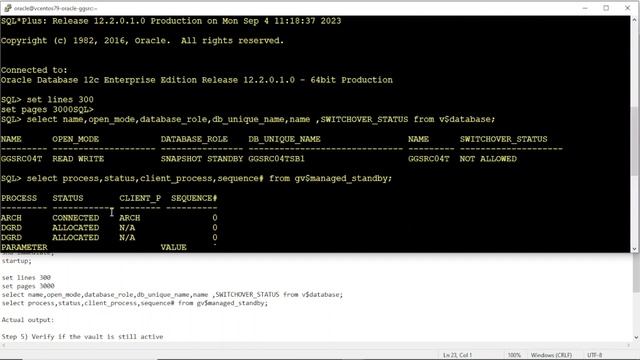Click the Oracle Database 12c Enterprise Edition line
640x360 pixels.
197,80
